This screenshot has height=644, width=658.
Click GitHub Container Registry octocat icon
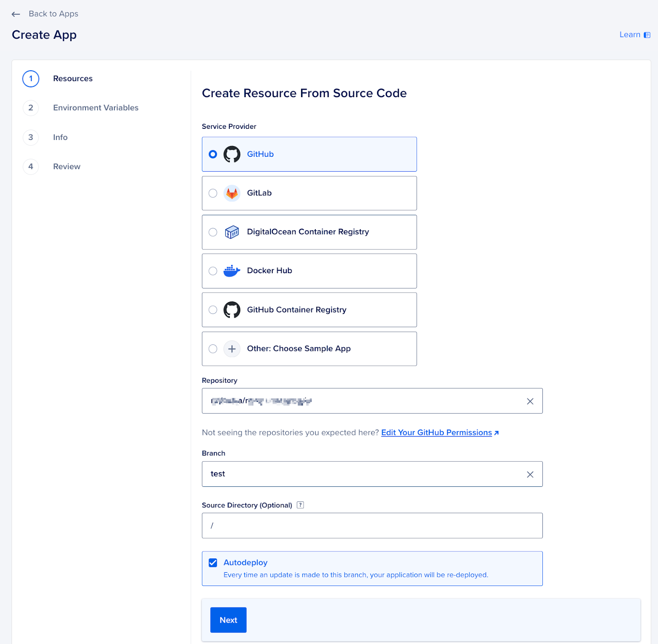pos(232,310)
